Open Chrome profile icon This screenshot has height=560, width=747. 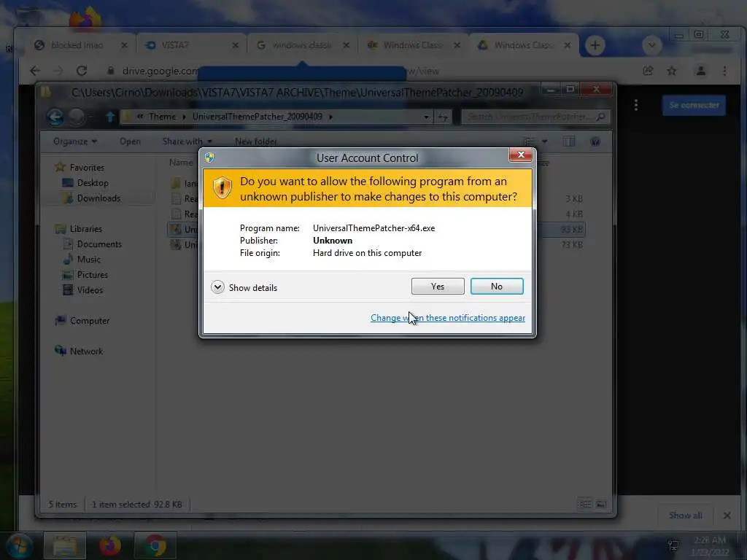click(x=701, y=71)
